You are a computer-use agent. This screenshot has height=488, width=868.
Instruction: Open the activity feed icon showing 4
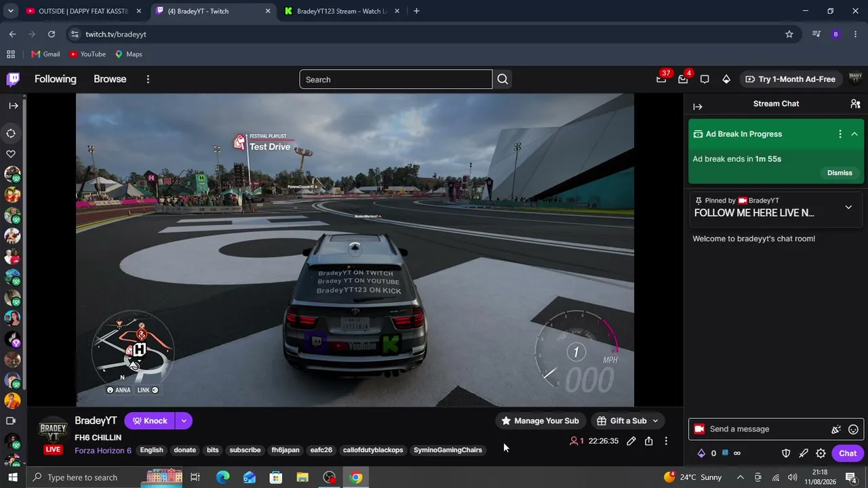coord(683,79)
